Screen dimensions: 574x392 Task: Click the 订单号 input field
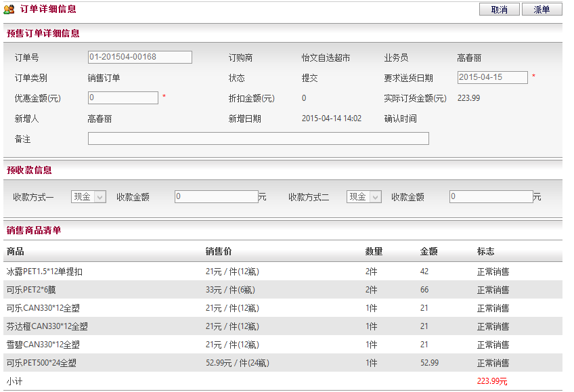coord(140,57)
